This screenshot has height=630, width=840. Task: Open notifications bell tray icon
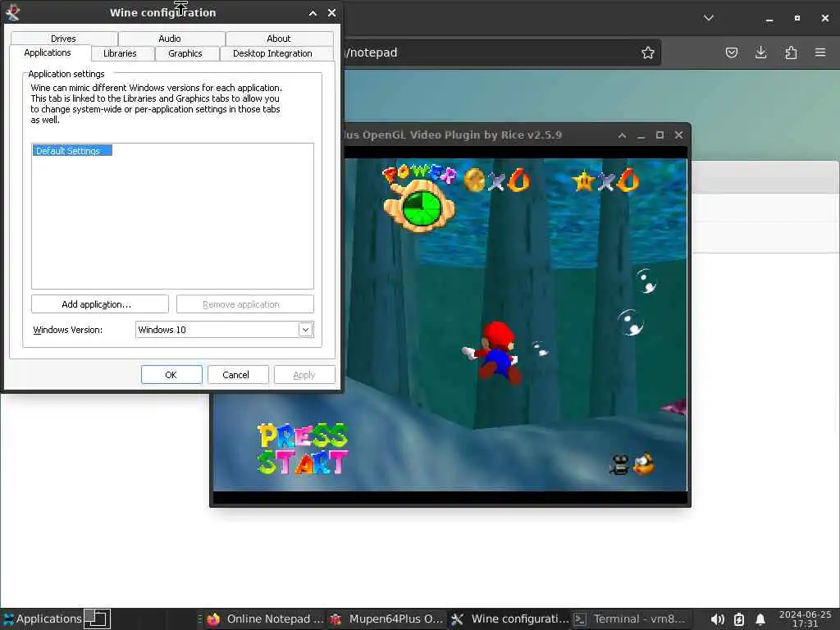click(x=760, y=619)
